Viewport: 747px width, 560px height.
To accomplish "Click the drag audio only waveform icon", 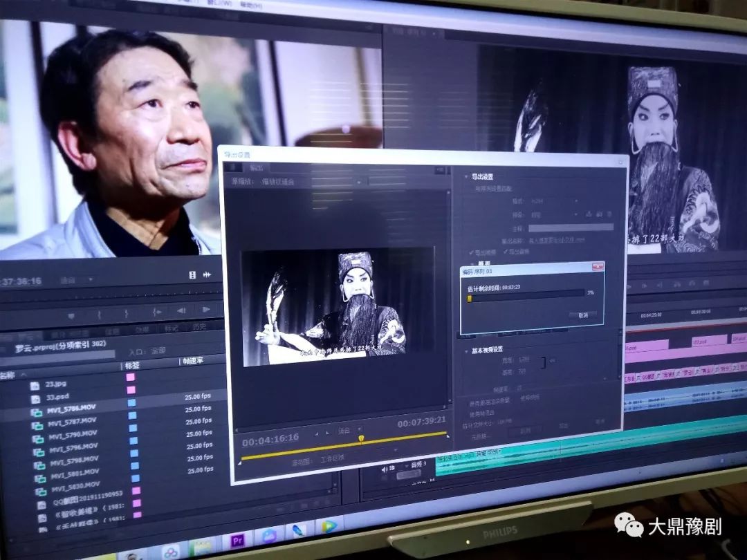I will (207, 274).
